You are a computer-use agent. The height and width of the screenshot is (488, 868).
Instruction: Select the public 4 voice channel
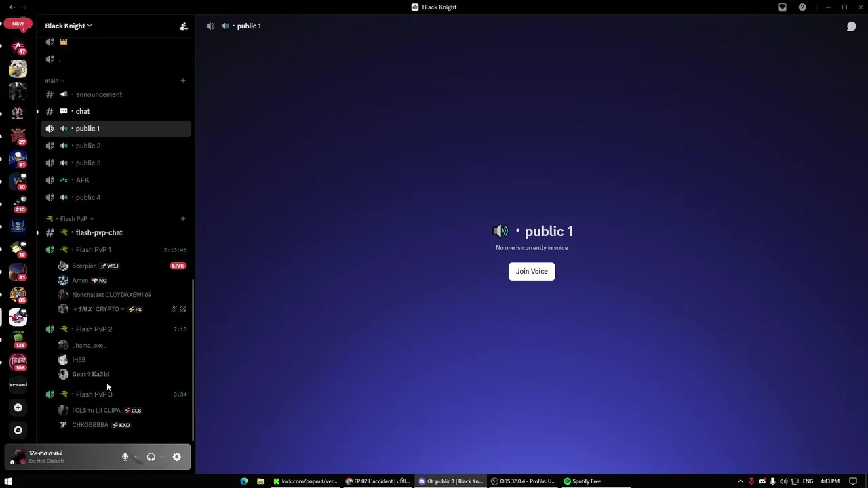116,197
